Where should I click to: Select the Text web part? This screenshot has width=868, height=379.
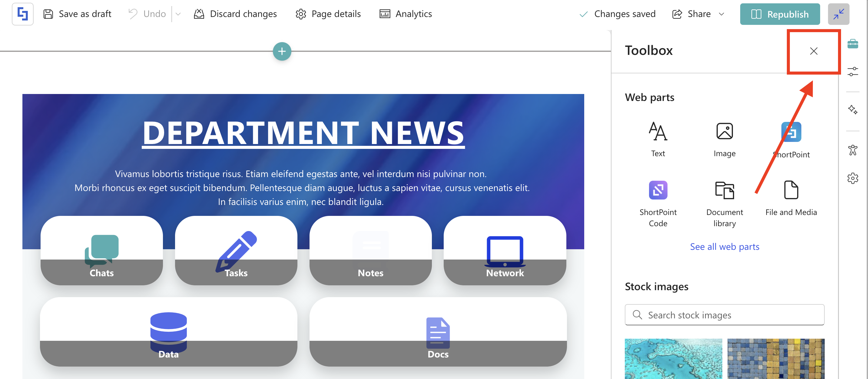658,139
